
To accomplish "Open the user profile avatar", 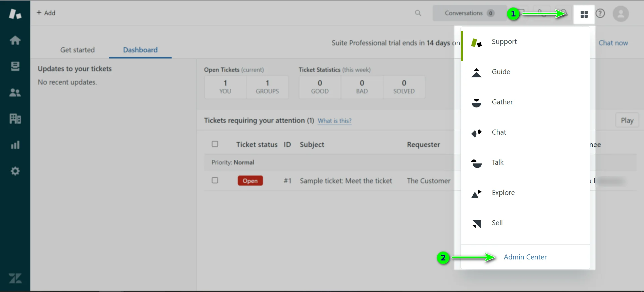I will [621, 14].
